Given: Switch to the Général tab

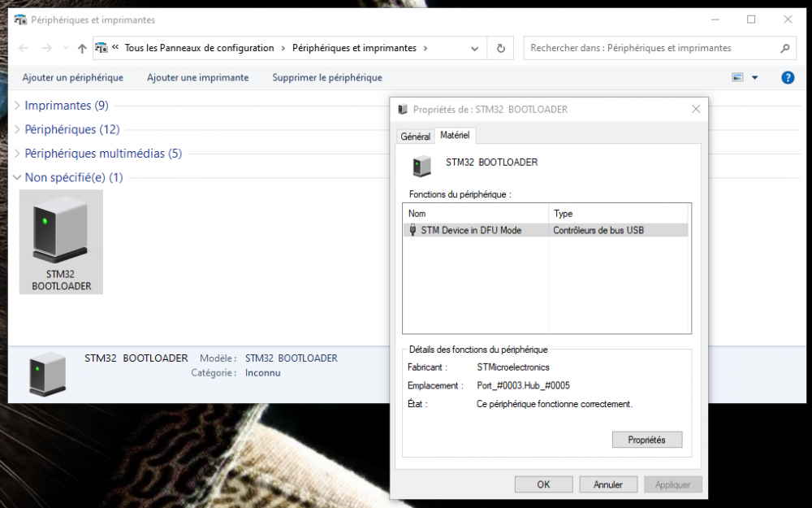Looking at the screenshot, I should point(415,137).
